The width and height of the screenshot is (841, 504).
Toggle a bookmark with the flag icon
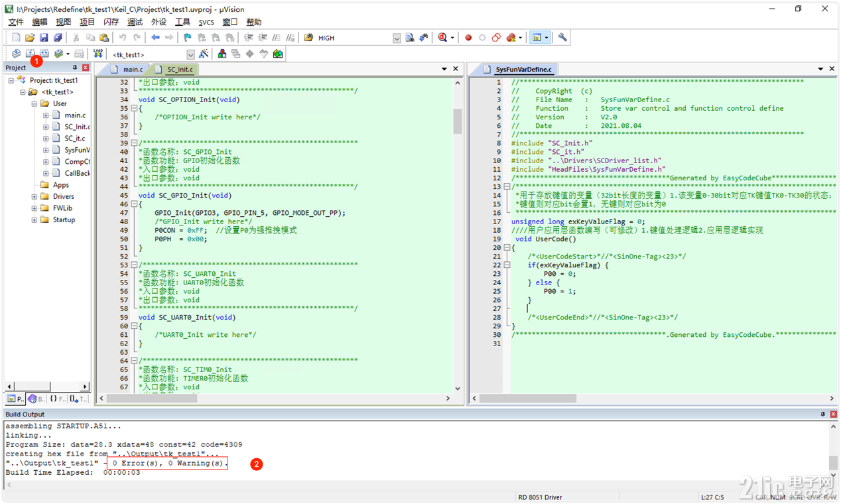[x=188, y=38]
